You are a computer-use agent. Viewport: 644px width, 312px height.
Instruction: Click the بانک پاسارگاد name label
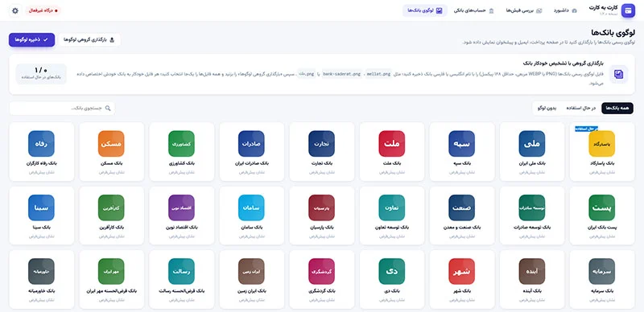click(601, 164)
